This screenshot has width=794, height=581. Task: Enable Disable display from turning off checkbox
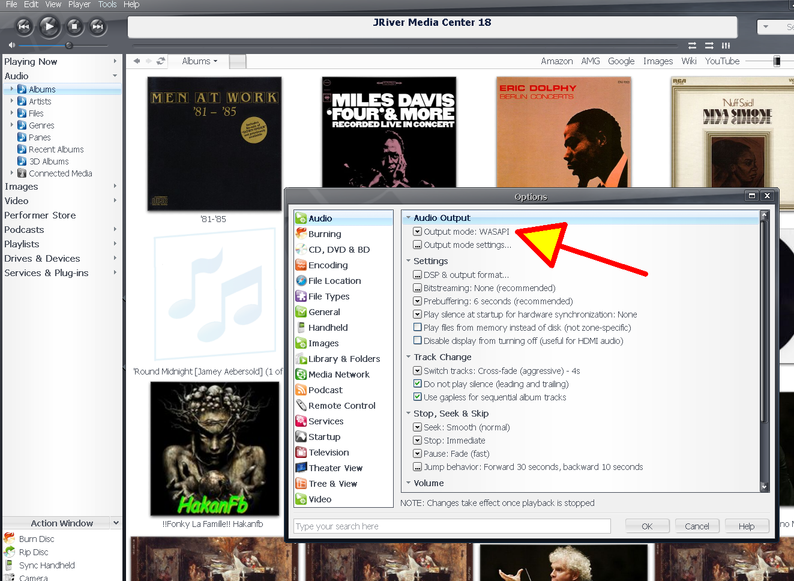tap(417, 340)
